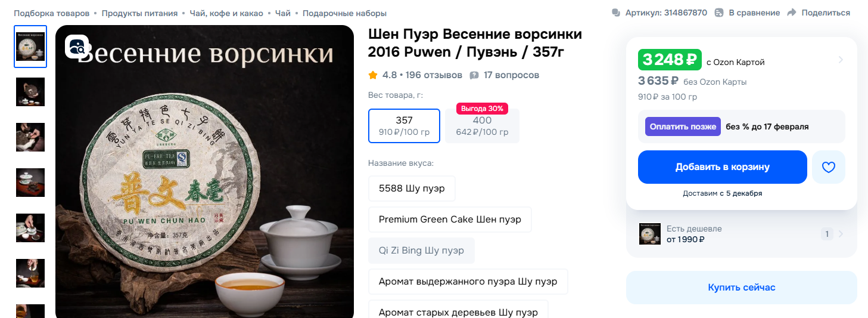This screenshot has width=868, height=318.
Task: Click the Купить сейчас button
Action: (x=742, y=288)
